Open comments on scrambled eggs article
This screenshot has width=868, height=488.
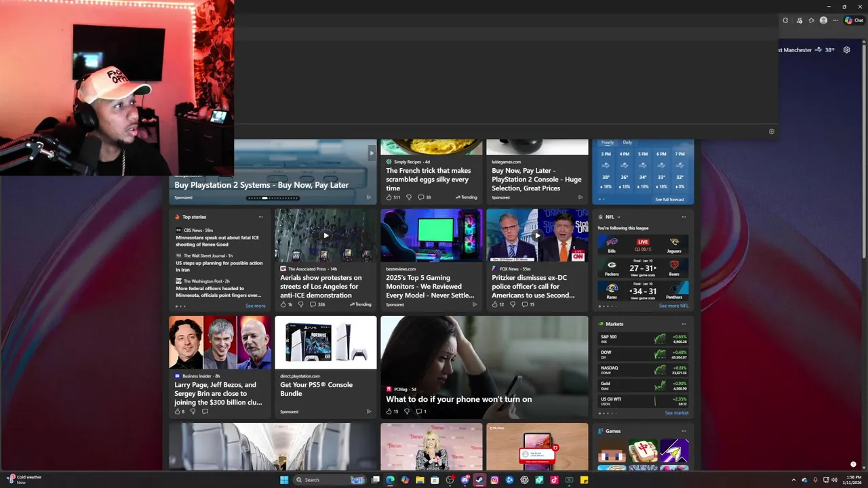[425, 197]
